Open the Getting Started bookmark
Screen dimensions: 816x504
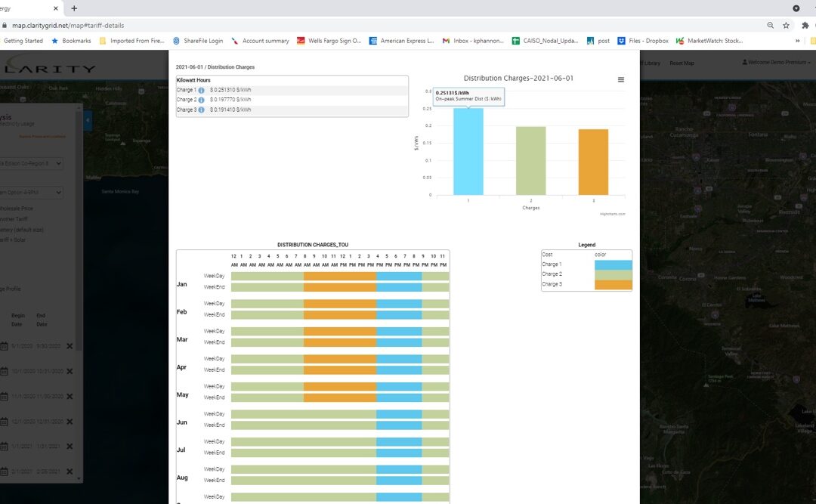[23, 41]
